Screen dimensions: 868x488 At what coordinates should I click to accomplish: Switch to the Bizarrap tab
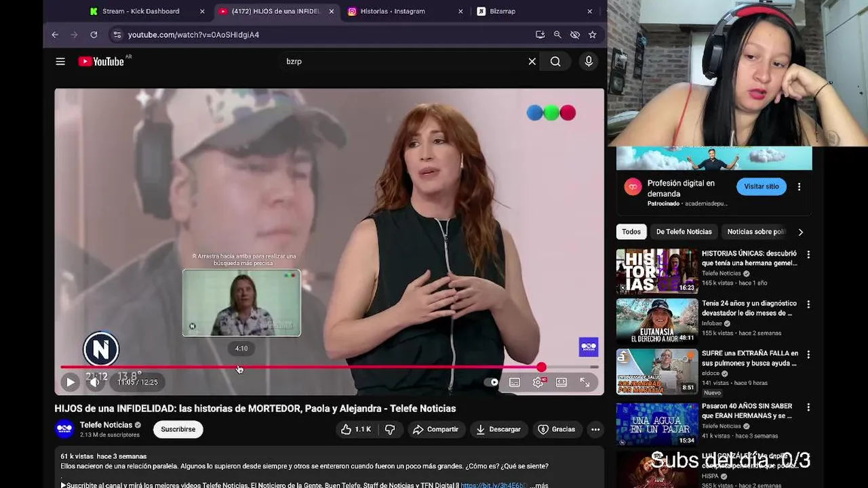tap(502, 12)
